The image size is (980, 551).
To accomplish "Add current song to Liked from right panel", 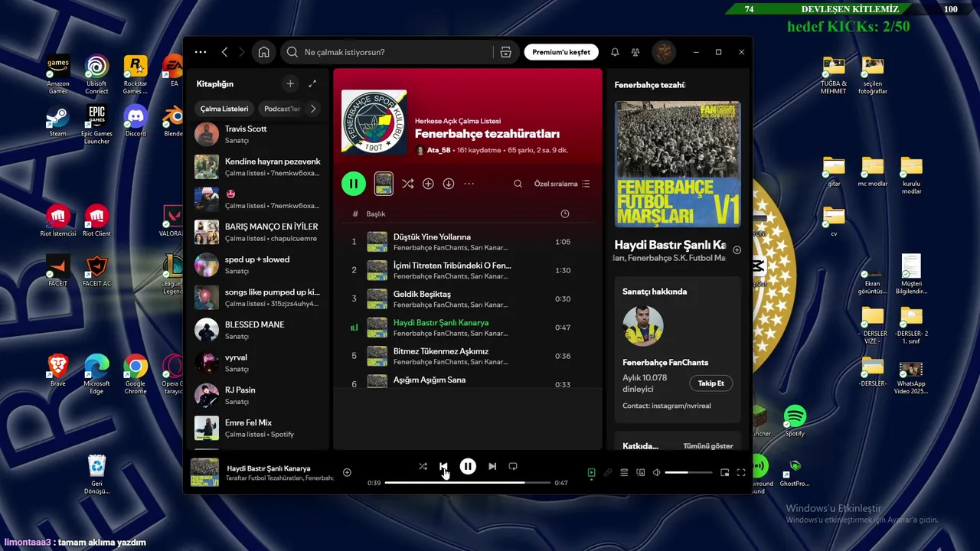I will point(737,250).
